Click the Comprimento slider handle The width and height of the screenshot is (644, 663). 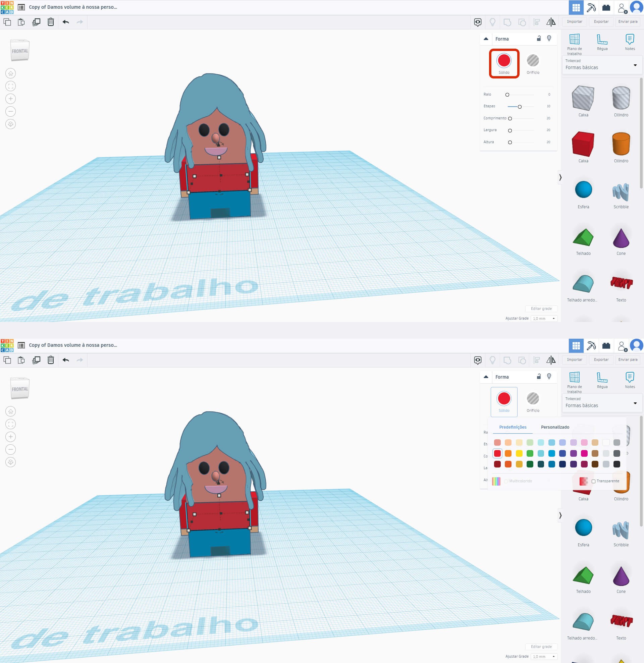(x=510, y=118)
